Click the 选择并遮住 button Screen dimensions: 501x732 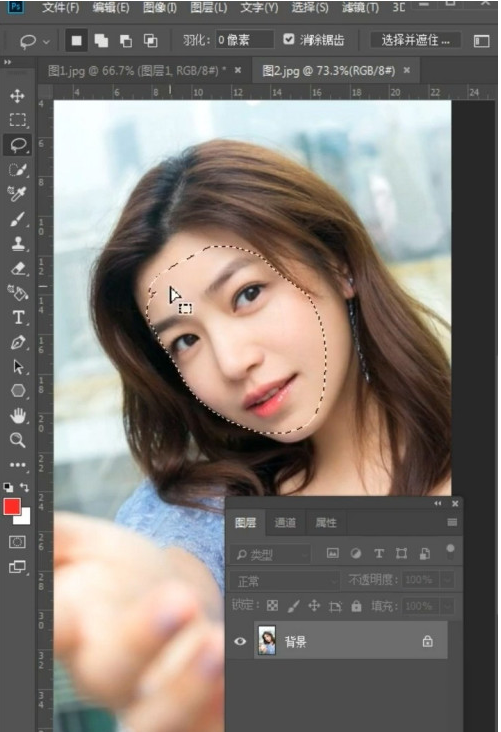click(x=416, y=40)
